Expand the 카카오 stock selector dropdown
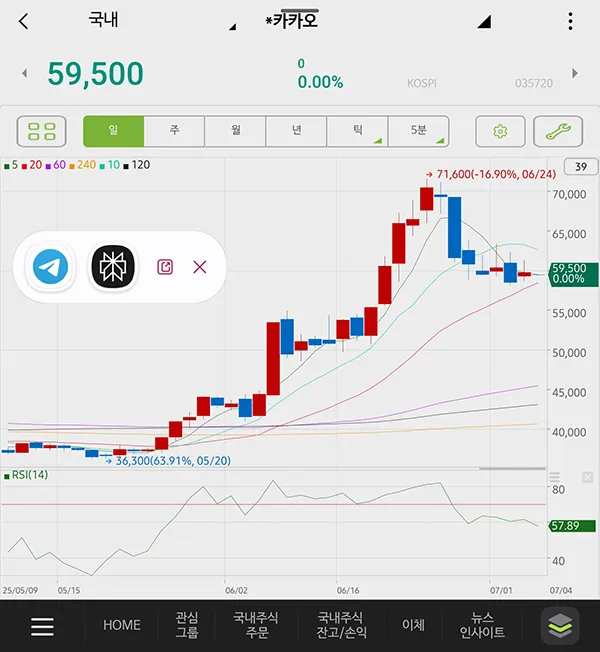This screenshot has height=652, width=600. click(484, 22)
